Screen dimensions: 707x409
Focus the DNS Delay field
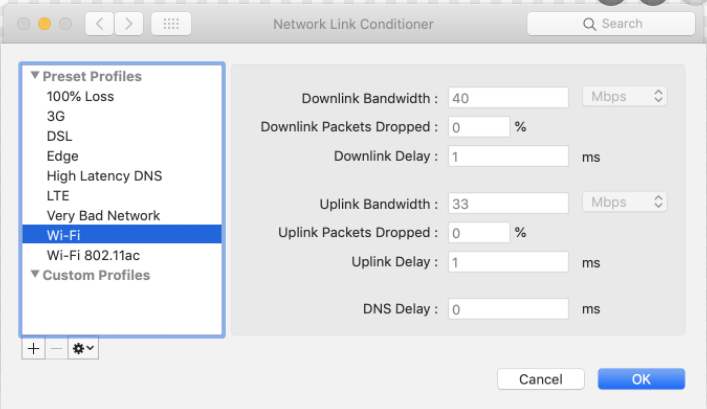point(508,309)
